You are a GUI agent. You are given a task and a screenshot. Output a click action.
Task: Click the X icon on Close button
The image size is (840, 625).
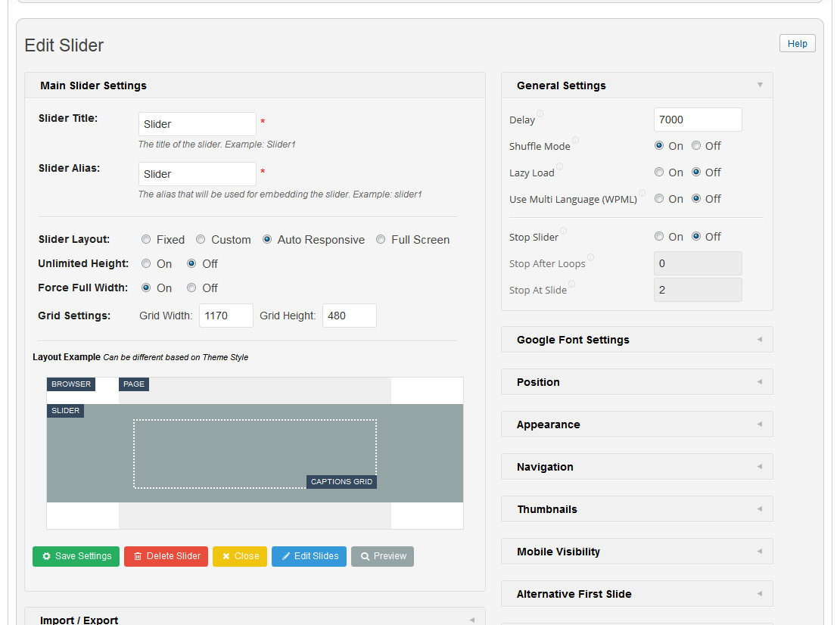coord(226,556)
